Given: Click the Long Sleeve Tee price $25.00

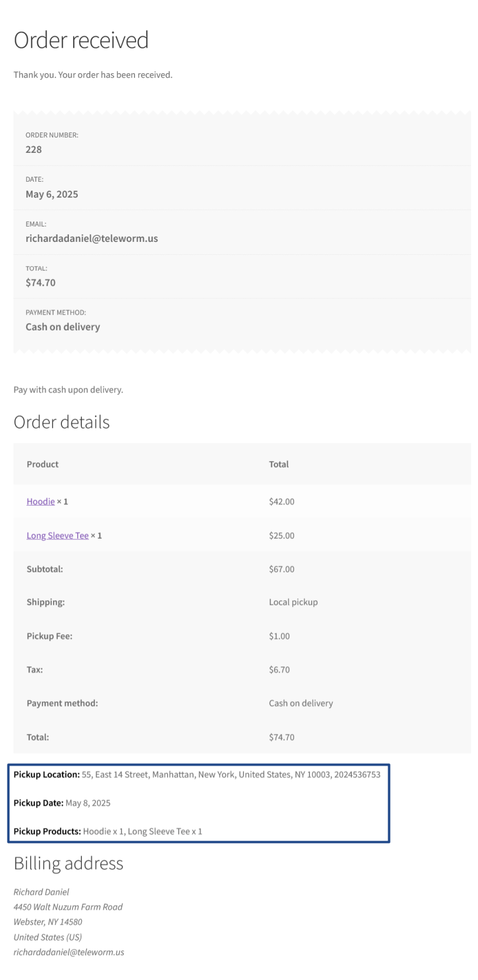Looking at the screenshot, I should click(x=282, y=536).
